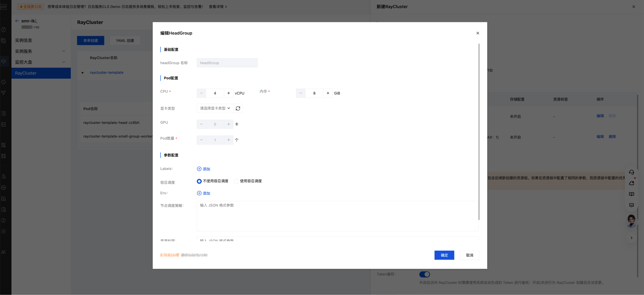Switch to the YAML 创建 tab
Viewport: 644px width, 295px height.
(x=125, y=41)
